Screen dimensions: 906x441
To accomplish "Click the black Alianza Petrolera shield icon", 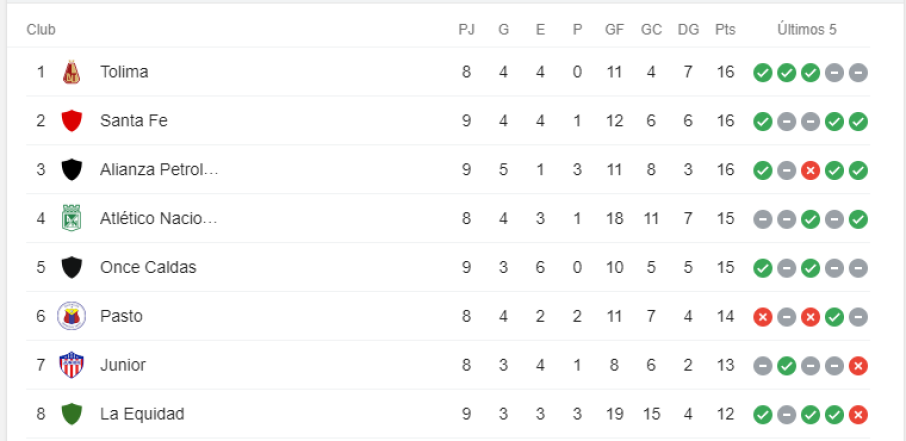I will 71,170.
